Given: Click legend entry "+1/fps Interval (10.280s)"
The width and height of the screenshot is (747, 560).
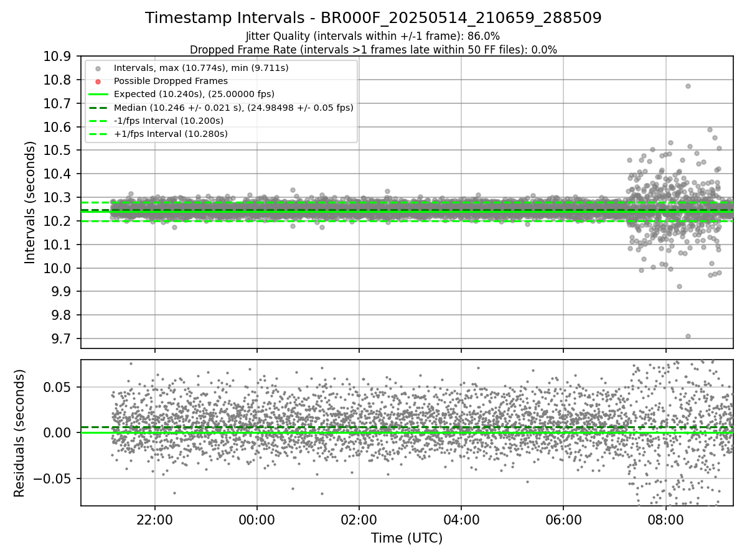Looking at the screenshot, I should (171, 134).
